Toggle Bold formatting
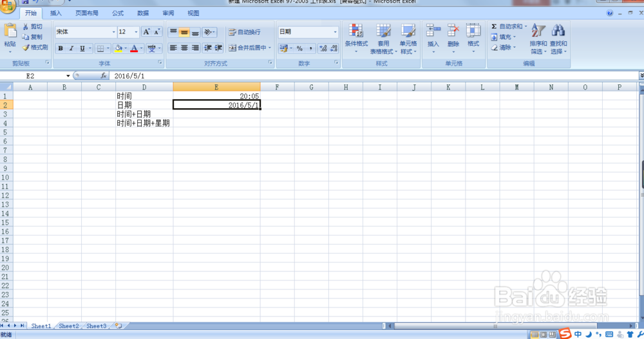Viewport: 644px width, 339px height. click(x=61, y=48)
